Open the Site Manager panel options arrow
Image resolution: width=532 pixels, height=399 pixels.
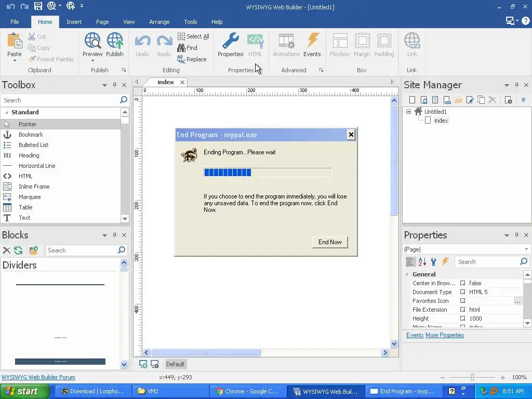click(x=507, y=85)
